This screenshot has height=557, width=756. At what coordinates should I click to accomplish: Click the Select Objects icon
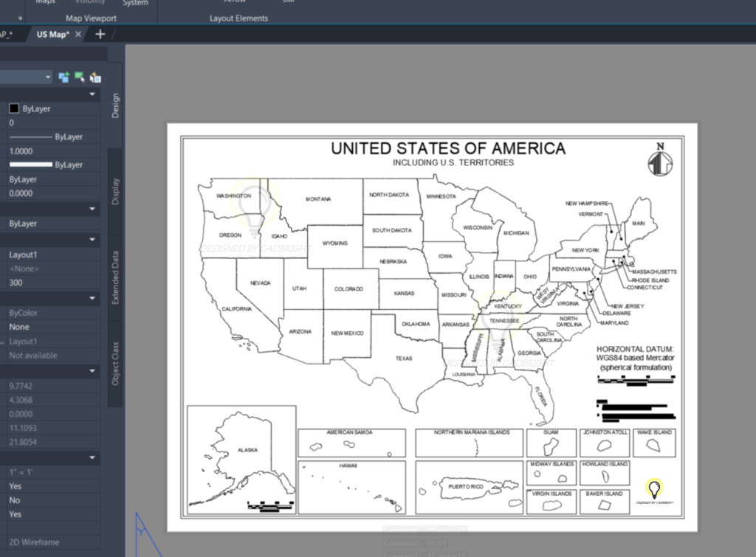(80, 77)
